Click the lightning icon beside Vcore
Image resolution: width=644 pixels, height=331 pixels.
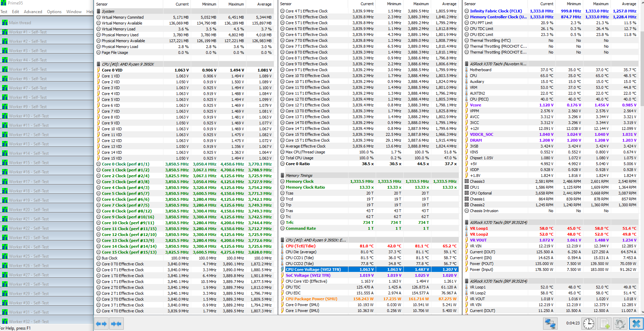coord(467,105)
